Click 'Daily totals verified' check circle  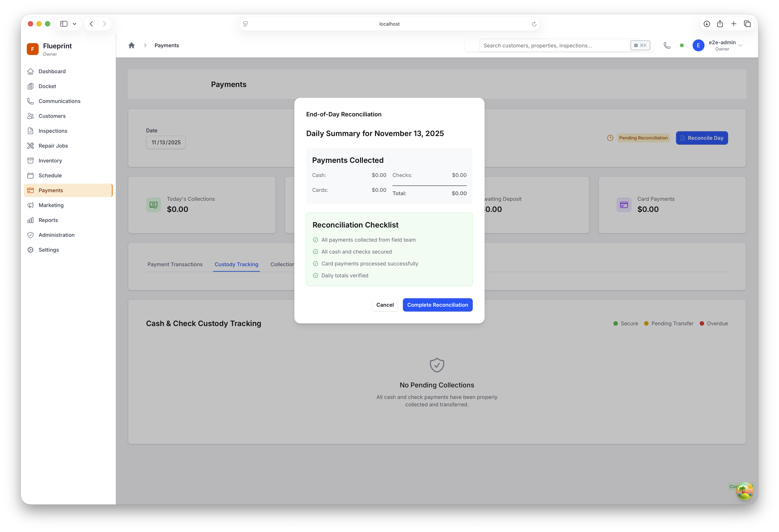[x=315, y=275]
